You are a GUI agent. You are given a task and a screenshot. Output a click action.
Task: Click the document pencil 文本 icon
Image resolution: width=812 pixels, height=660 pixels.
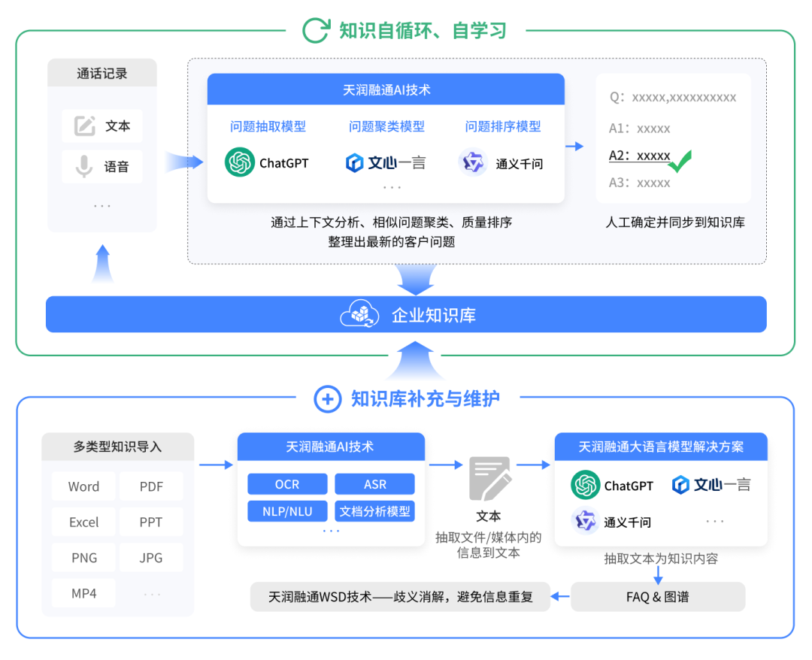click(x=490, y=478)
